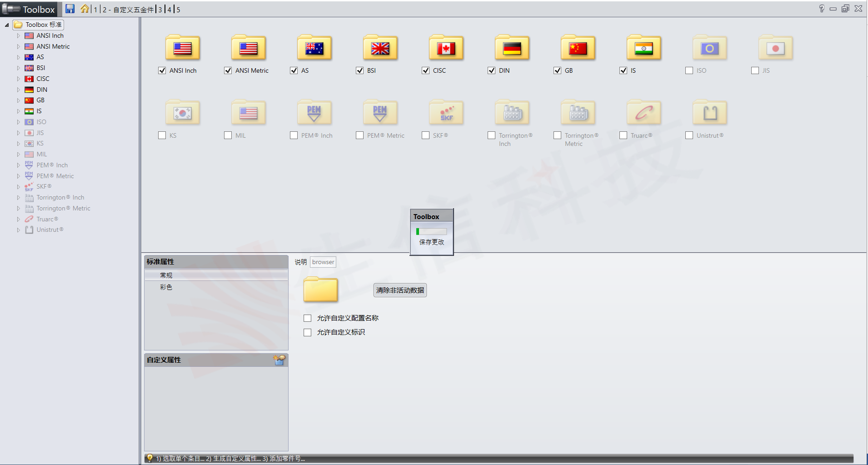Expand the ISO tree node
The image size is (868, 465).
(19, 122)
